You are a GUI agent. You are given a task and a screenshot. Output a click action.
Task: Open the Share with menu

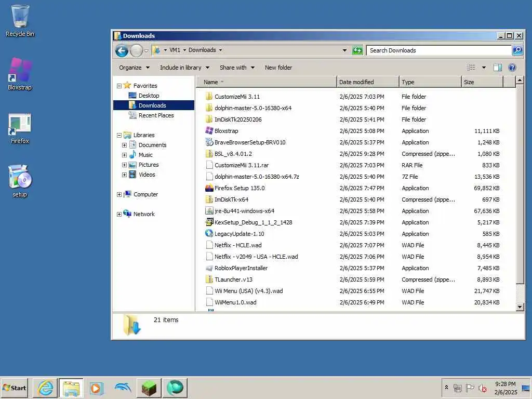[237, 68]
